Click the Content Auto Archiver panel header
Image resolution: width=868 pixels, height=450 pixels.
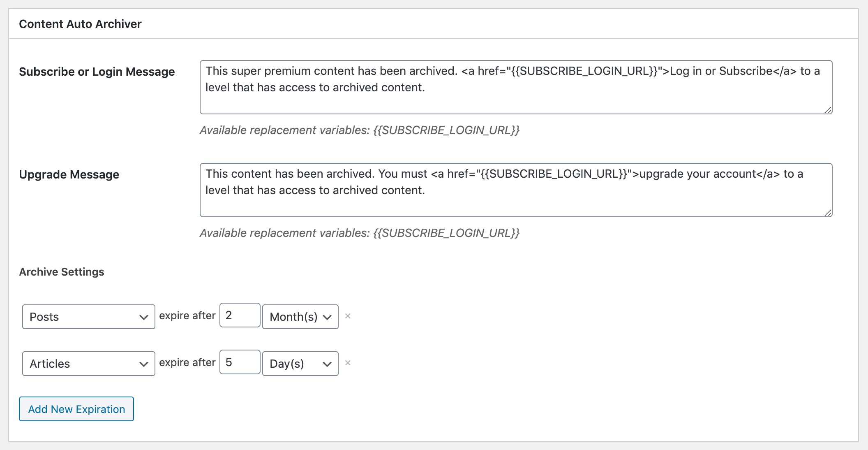(x=80, y=24)
